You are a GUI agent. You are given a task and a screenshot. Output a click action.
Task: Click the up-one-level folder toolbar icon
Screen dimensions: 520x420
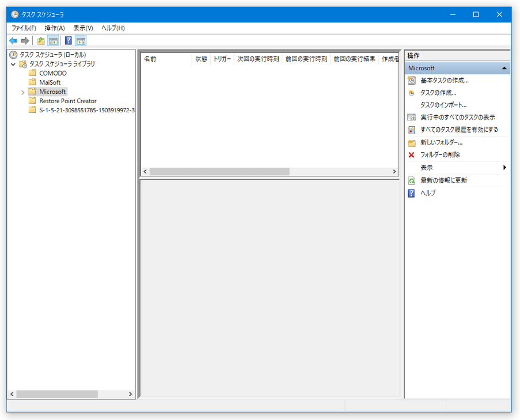click(41, 41)
